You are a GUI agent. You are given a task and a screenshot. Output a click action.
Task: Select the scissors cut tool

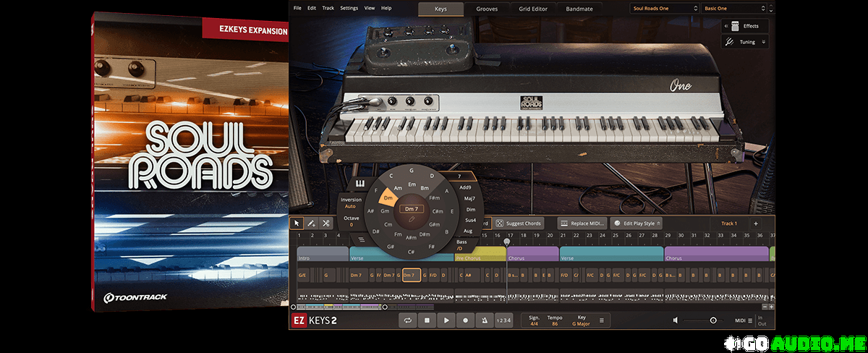coord(326,224)
